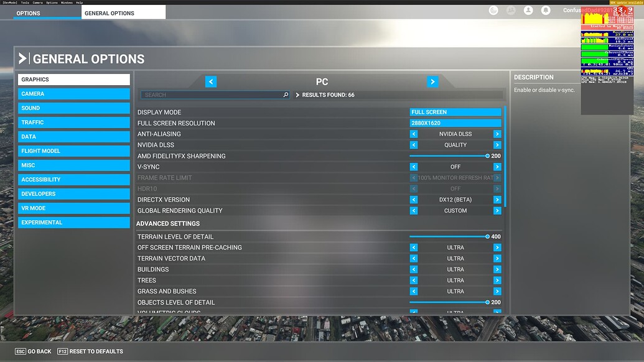The image size is (644, 362).
Task: Open the Full Screen Resolution selector
Action: click(x=455, y=123)
